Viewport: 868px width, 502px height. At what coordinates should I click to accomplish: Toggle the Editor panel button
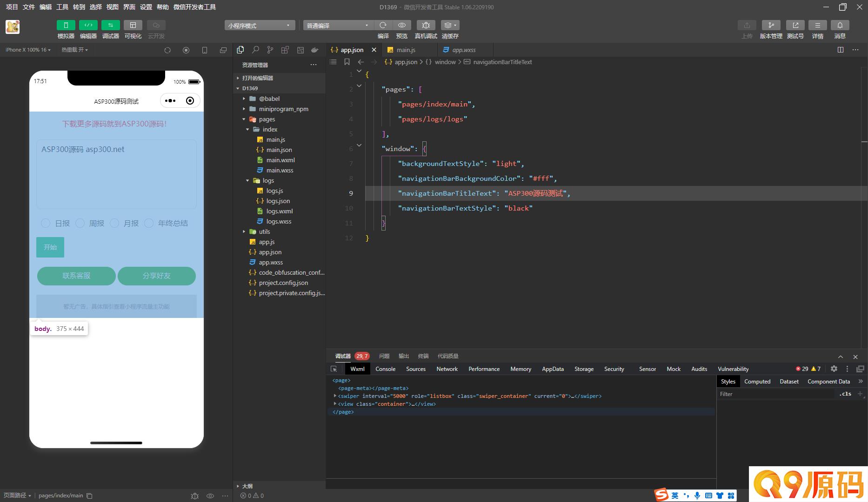pos(88,25)
